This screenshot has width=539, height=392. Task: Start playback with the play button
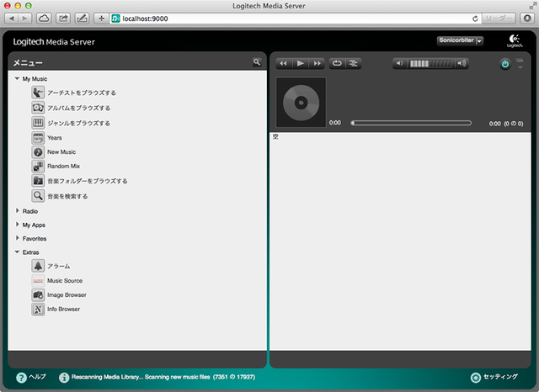301,63
